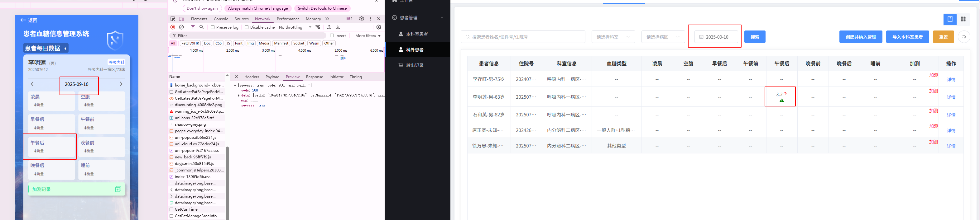Activate the DevTools inspect element picker
The height and width of the screenshot is (220, 980).
tap(173, 19)
